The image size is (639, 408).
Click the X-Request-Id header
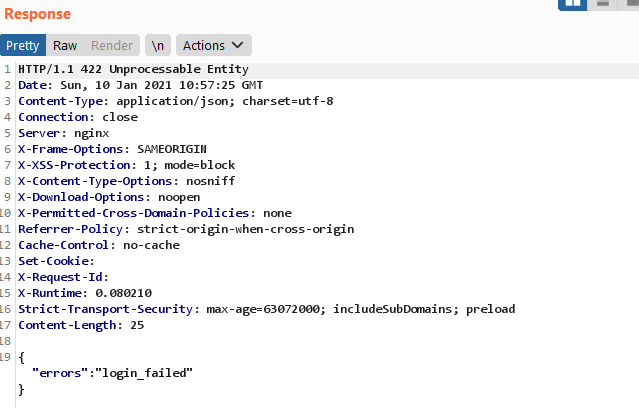(61, 277)
